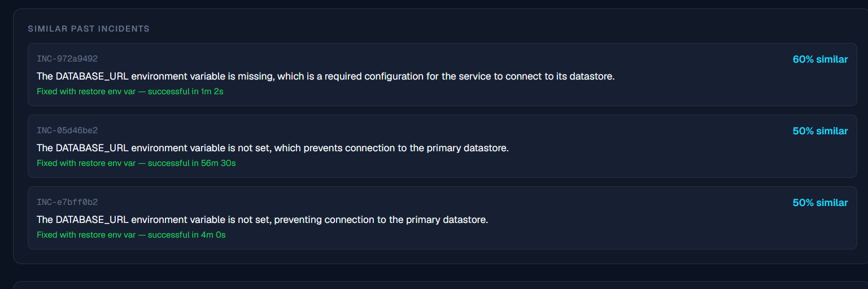Image resolution: width=868 pixels, height=289 pixels.
Task: Click 50% similar on INC-e7bff0b2
Action: tap(820, 203)
